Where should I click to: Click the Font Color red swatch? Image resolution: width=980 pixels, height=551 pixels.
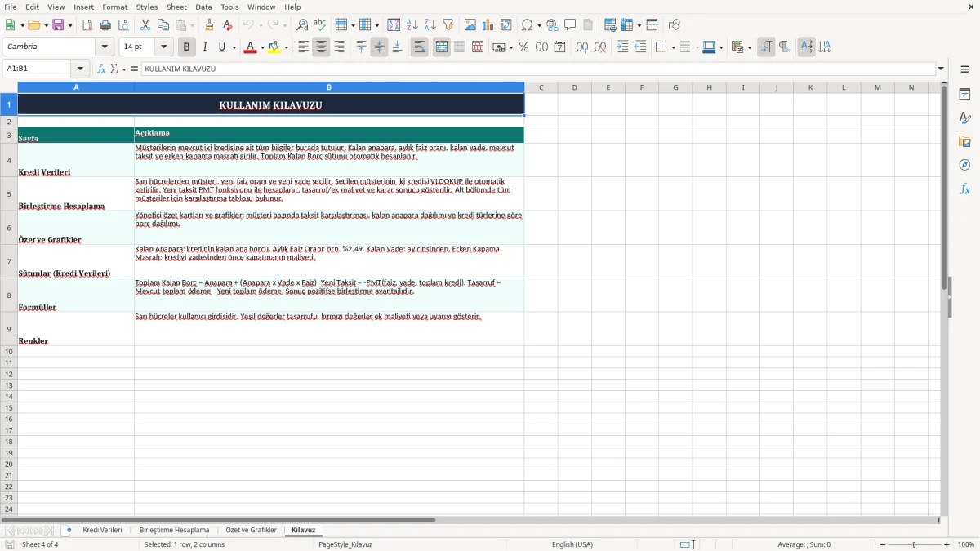[250, 47]
